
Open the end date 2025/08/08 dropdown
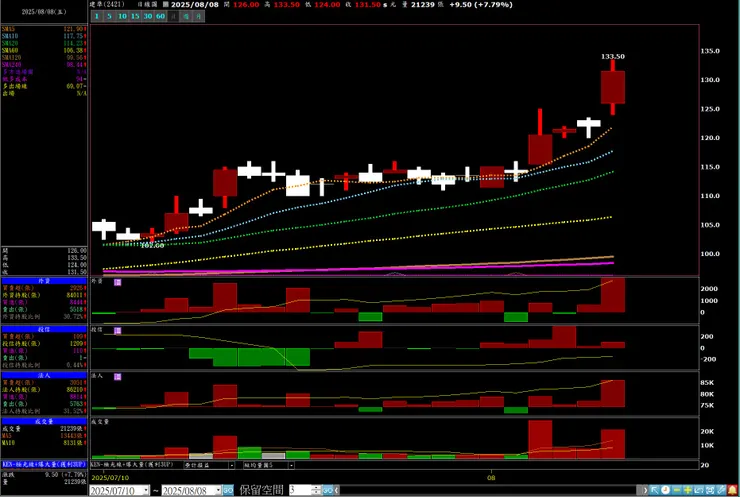[x=218, y=490]
